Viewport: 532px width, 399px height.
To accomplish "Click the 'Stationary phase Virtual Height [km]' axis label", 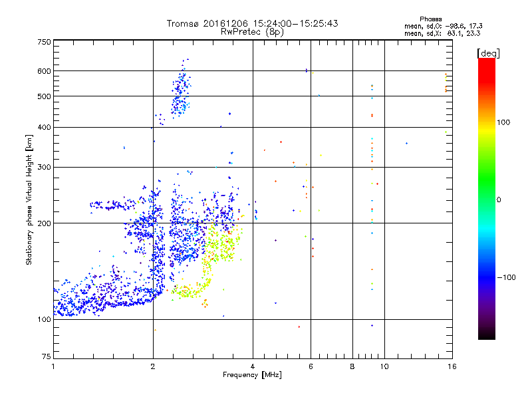I will pos(29,199).
